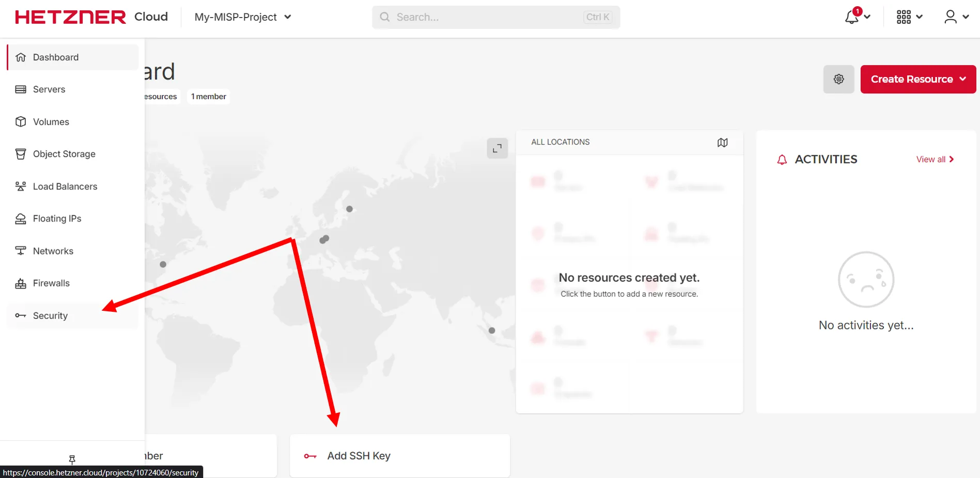Open the user account menu icon
Viewport: 980px width, 478px height.
pyautogui.click(x=951, y=17)
